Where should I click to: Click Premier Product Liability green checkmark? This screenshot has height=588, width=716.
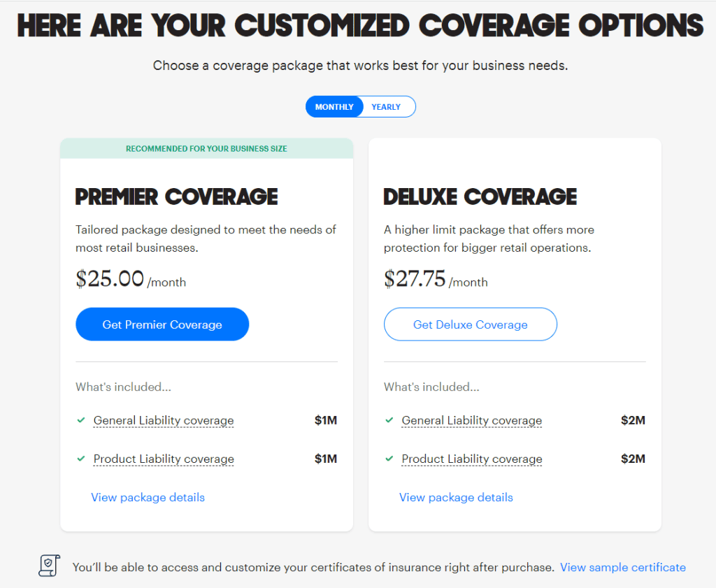[81, 459]
